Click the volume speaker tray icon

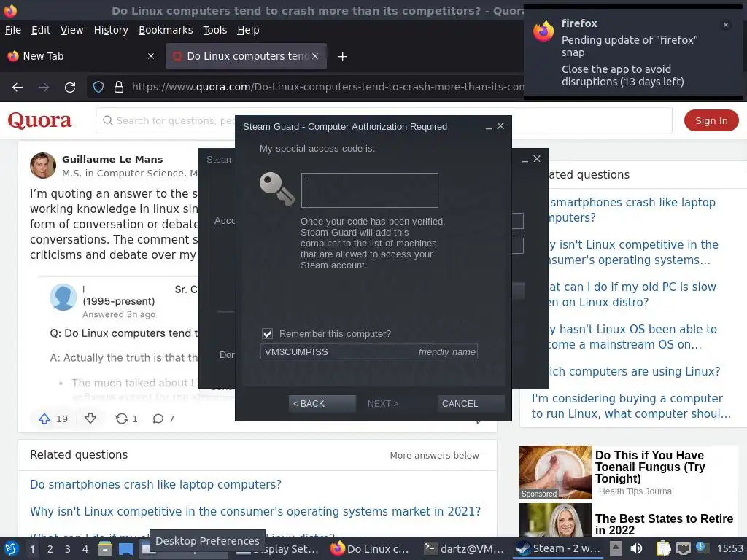pos(636,548)
